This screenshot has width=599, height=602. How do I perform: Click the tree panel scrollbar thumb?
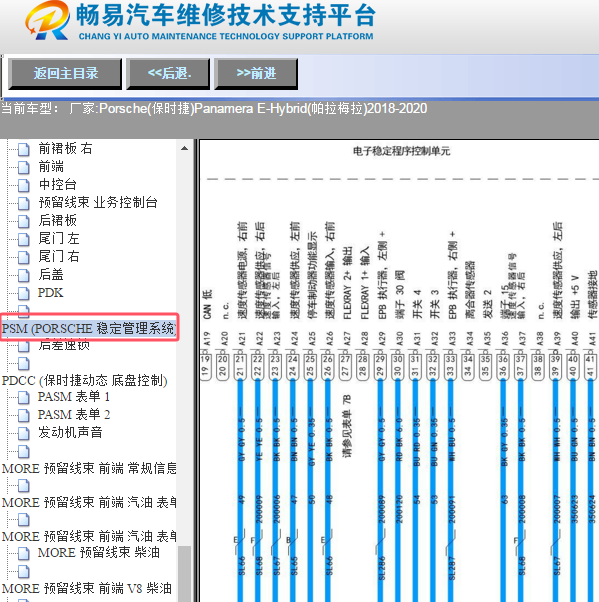pos(185,574)
